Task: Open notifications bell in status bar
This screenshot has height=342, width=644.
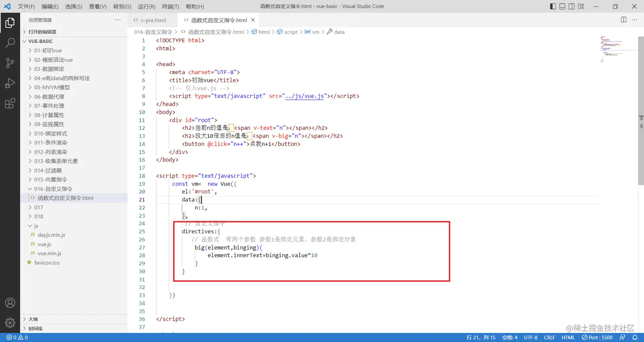Action: coord(634,338)
